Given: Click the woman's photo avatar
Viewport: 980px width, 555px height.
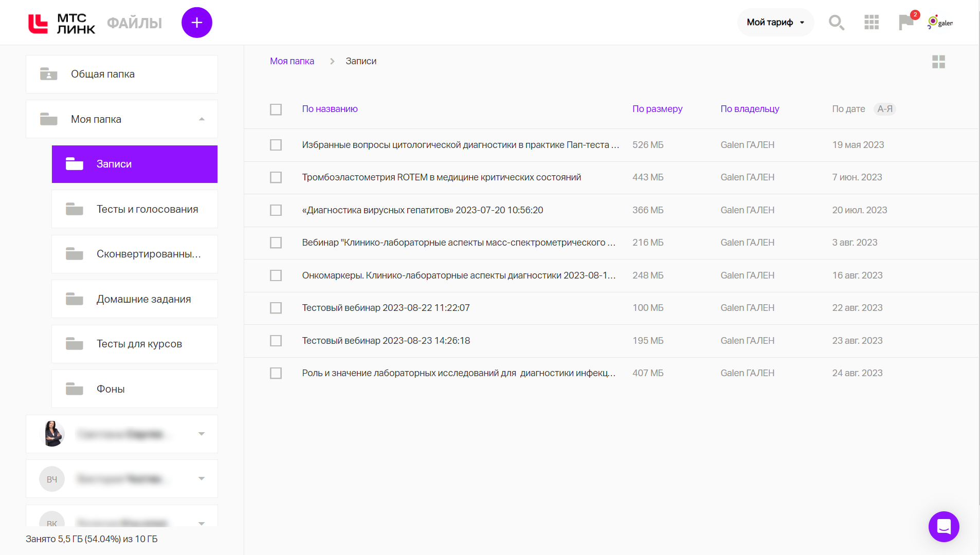Looking at the screenshot, I should pyautogui.click(x=52, y=434).
